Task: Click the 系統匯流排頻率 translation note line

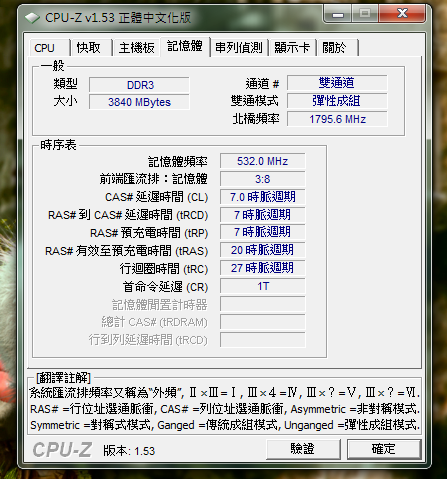Action: [x=224, y=393]
